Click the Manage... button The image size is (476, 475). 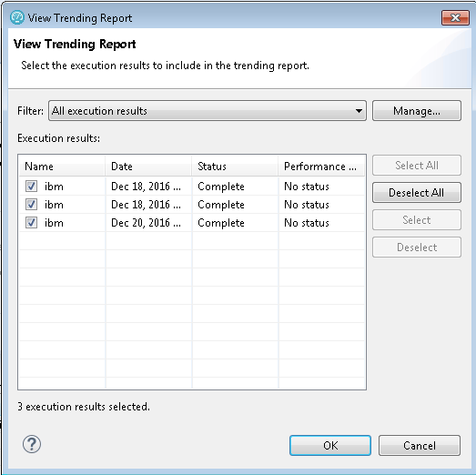click(x=417, y=111)
